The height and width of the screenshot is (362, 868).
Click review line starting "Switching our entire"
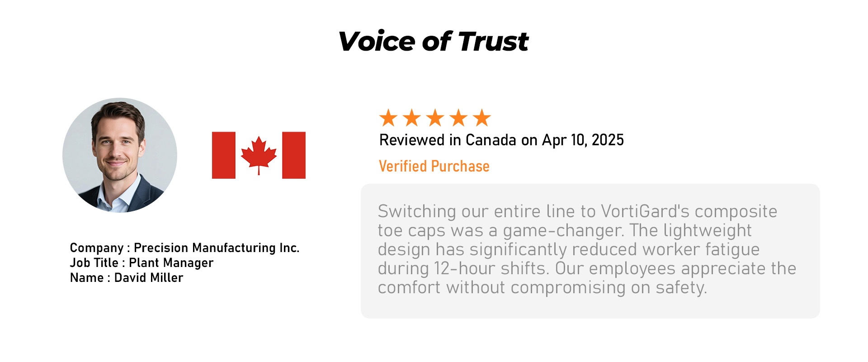point(577,211)
